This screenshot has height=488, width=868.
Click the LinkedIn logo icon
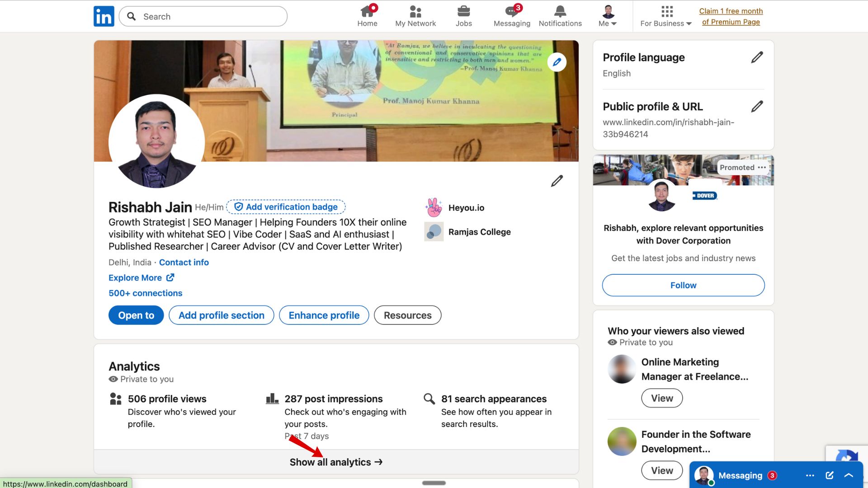click(x=104, y=16)
